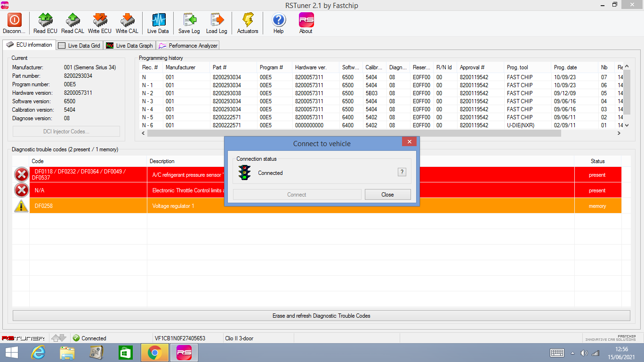Open Live Data from the toolbar
The height and width of the screenshot is (362, 644).
[x=158, y=20]
